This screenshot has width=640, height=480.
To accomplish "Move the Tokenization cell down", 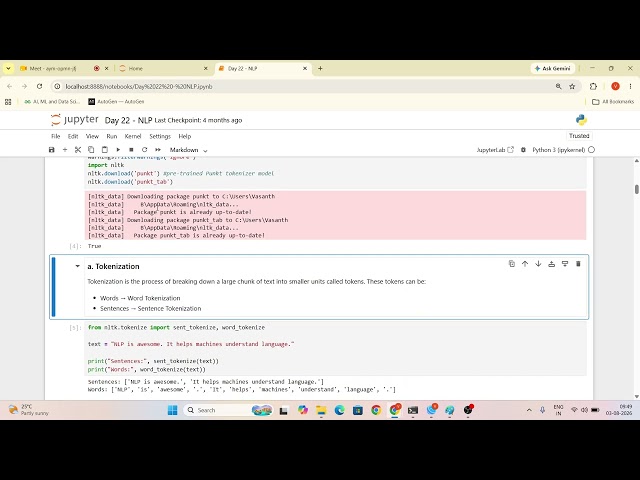I will 538,264.
